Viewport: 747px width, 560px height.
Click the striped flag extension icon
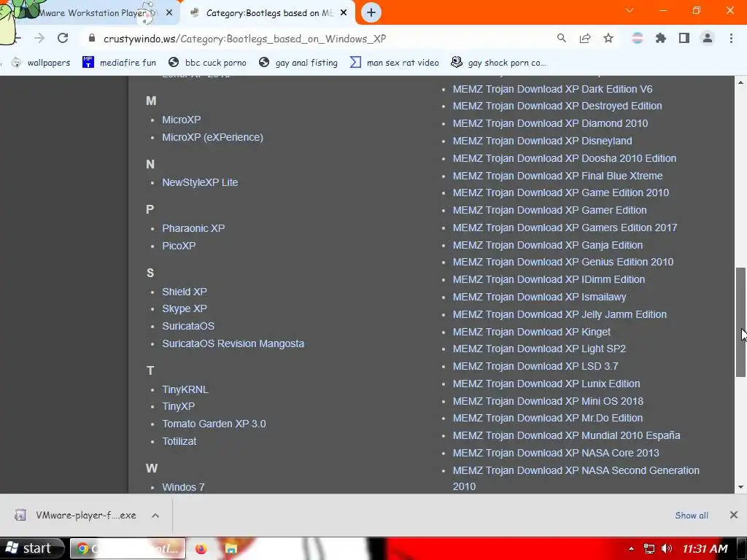pyautogui.click(x=638, y=39)
